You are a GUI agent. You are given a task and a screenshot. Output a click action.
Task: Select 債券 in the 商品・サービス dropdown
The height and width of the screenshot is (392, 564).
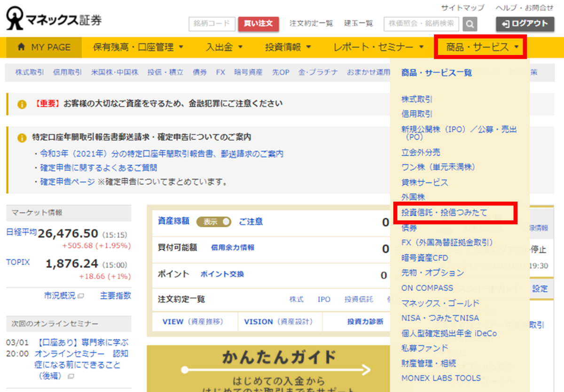pos(409,228)
